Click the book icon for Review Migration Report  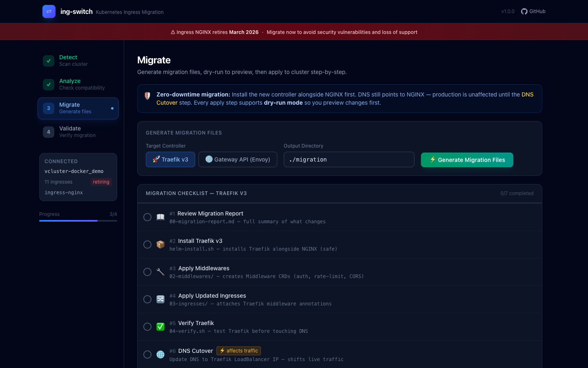point(160,217)
